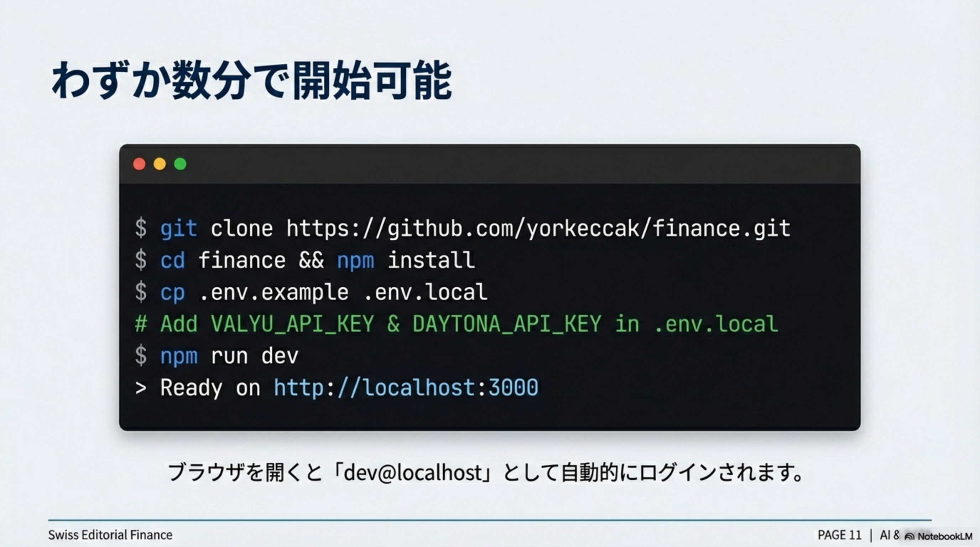Viewport: 980px width, 547px height.
Task: Click npm in the npm install command
Action: (x=355, y=261)
